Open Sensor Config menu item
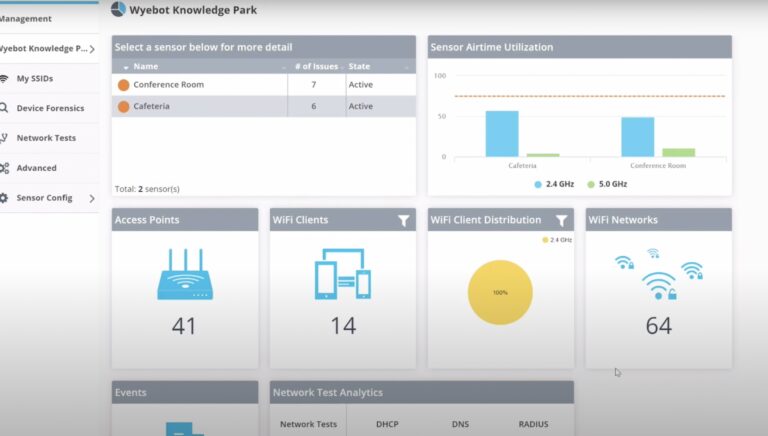The width and height of the screenshot is (768, 436). [x=45, y=198]
